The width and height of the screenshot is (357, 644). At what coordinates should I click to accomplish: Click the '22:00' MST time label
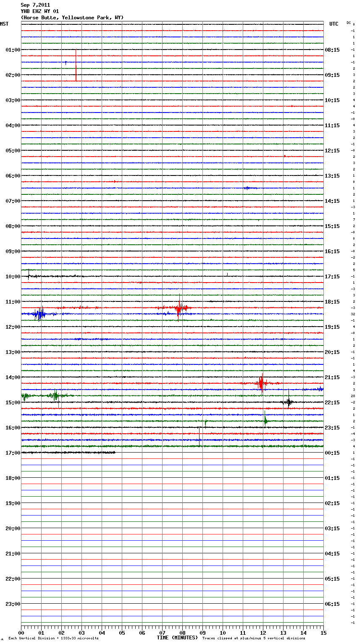pyautogui.click(x=13, y=579)
